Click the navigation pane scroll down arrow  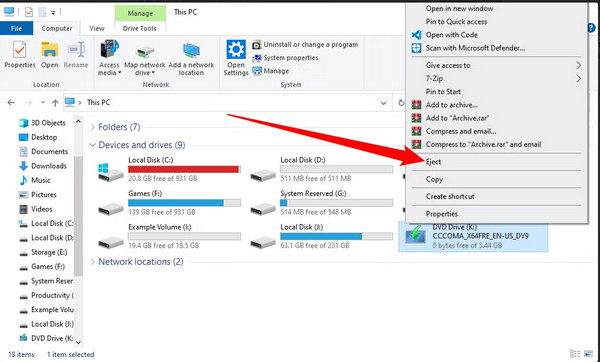point(78,342)
